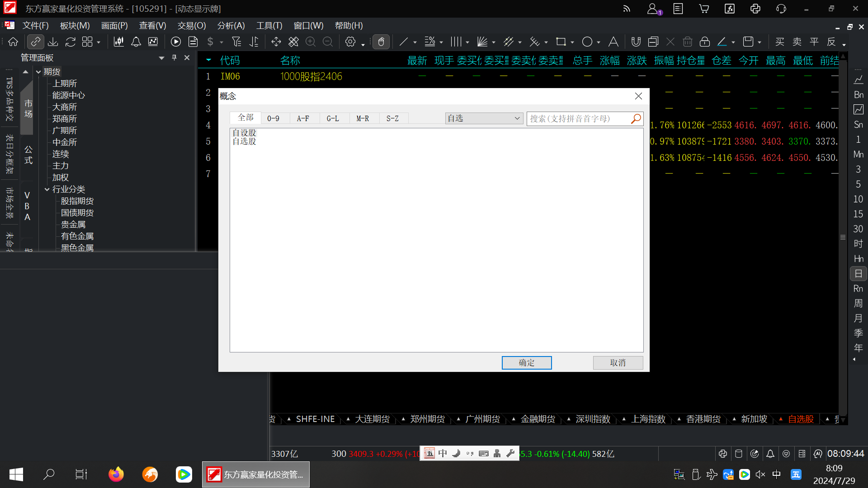Select the move crosshair arrows tool

point(276,42)
